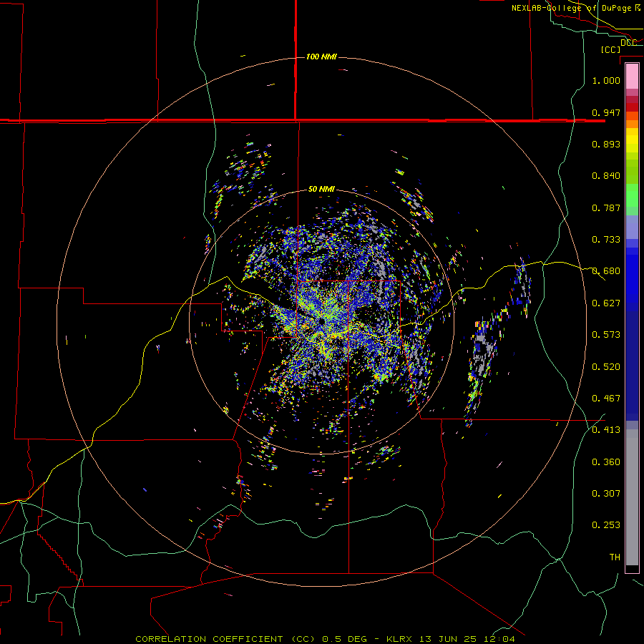
Task: Click the 0.307 legend value
Action: coord(606,494)
